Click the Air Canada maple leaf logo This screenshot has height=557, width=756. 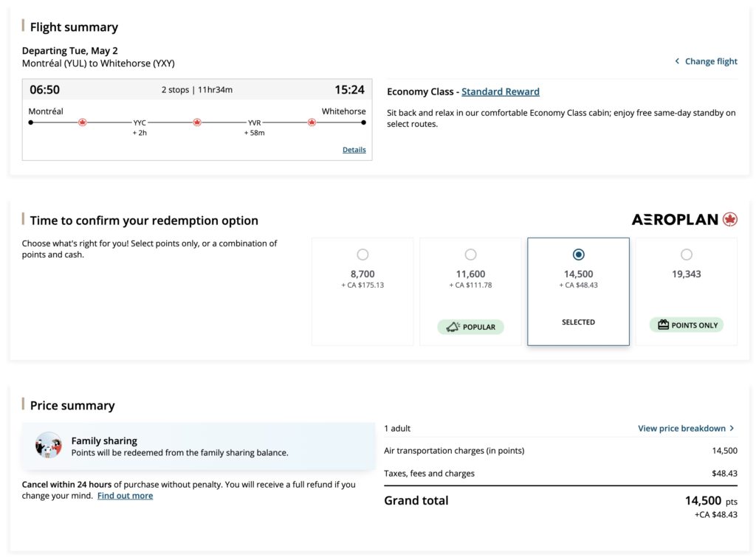tap(730, 219)
